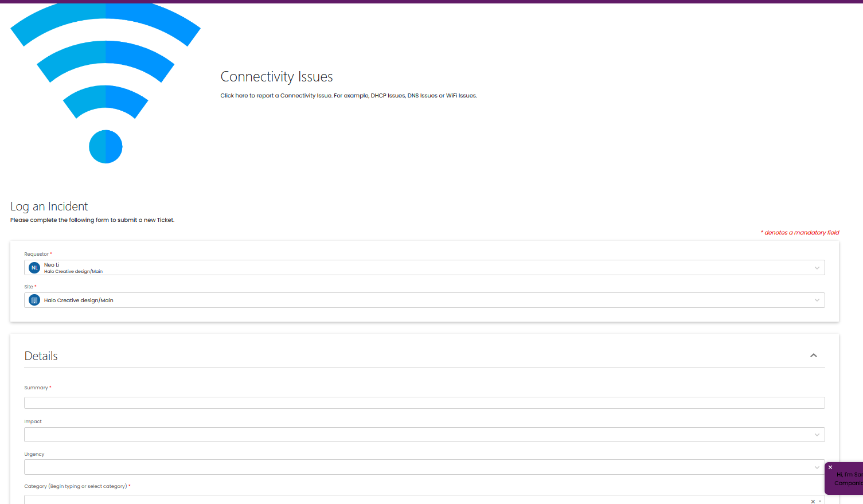
Task: Click the Log an Incident heading
Action: click(x=49, y=206)
